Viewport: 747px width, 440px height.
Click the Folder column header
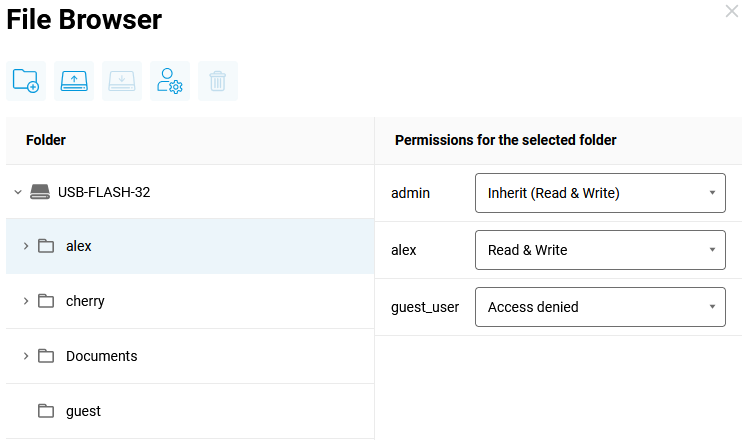point(46,140)
